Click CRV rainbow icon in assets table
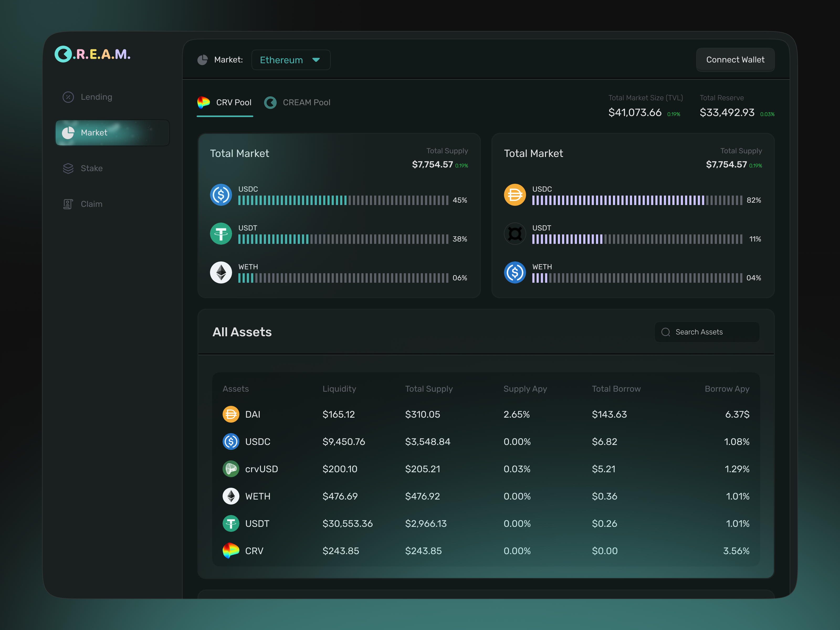 231,551
